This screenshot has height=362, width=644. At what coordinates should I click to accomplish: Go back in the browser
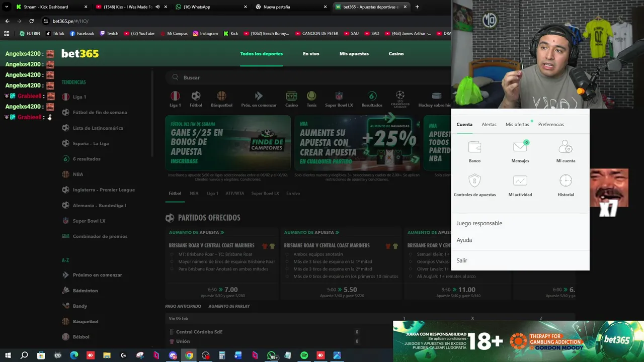point(7,21)
